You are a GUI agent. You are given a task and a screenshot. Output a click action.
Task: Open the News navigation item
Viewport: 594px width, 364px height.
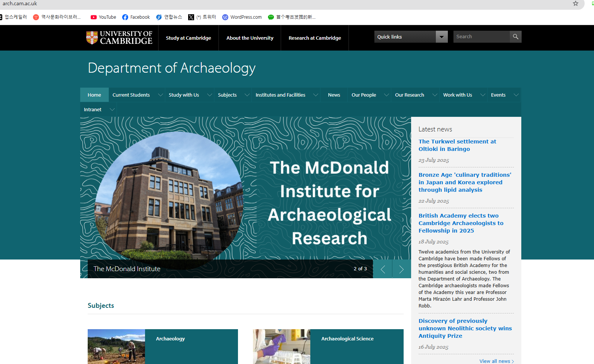(x=334, y=95)
